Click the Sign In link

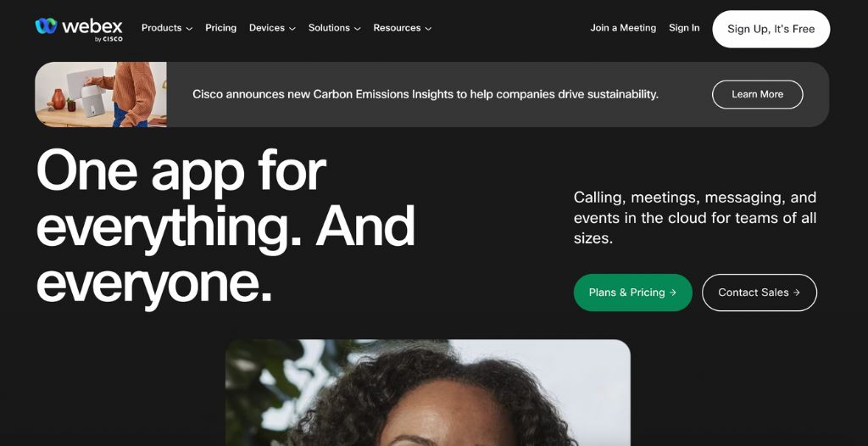pyautogui.click(x=684, y=28)
